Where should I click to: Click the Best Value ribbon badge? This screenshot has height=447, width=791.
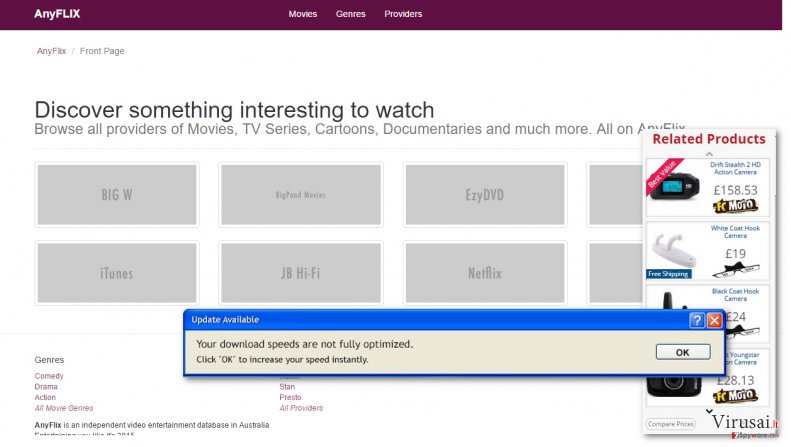point(664,175)
